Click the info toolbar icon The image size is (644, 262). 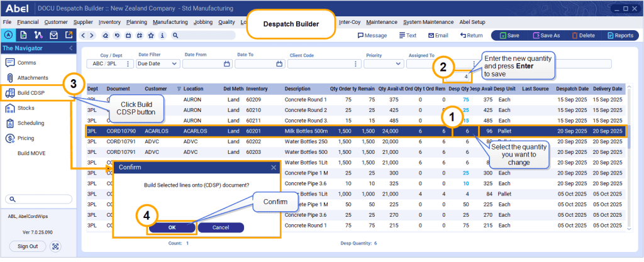click(x=163, y=36)
